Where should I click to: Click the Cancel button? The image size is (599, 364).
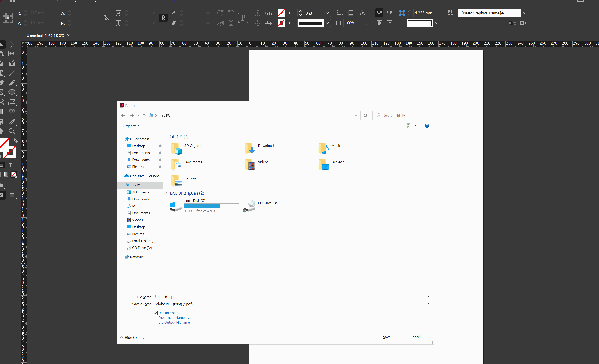coord(415,337)
